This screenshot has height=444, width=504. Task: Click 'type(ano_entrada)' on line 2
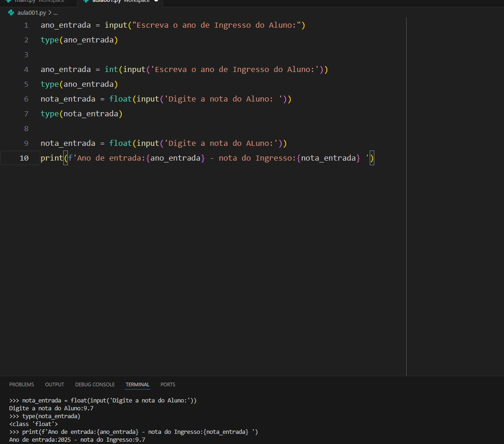coord(79,40)
